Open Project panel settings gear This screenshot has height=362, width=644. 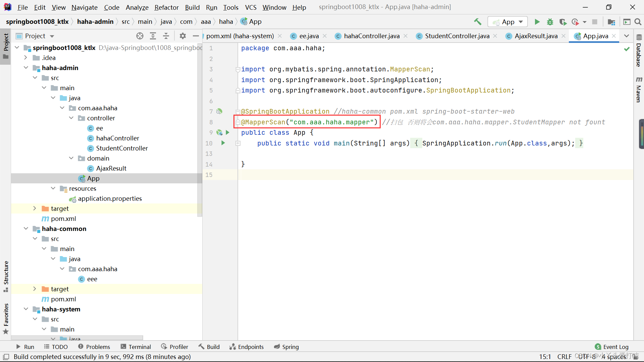[x=182, y=36]
